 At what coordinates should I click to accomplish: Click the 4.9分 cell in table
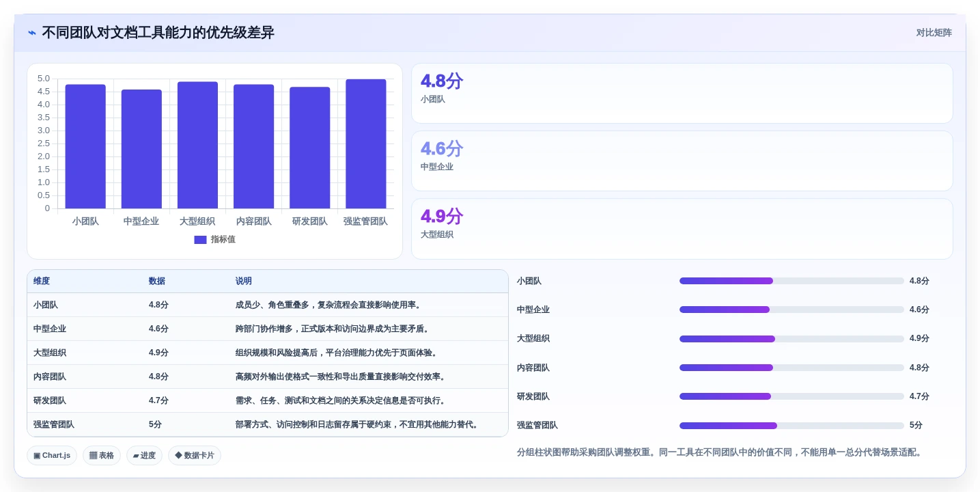click(x=158, y=353)
